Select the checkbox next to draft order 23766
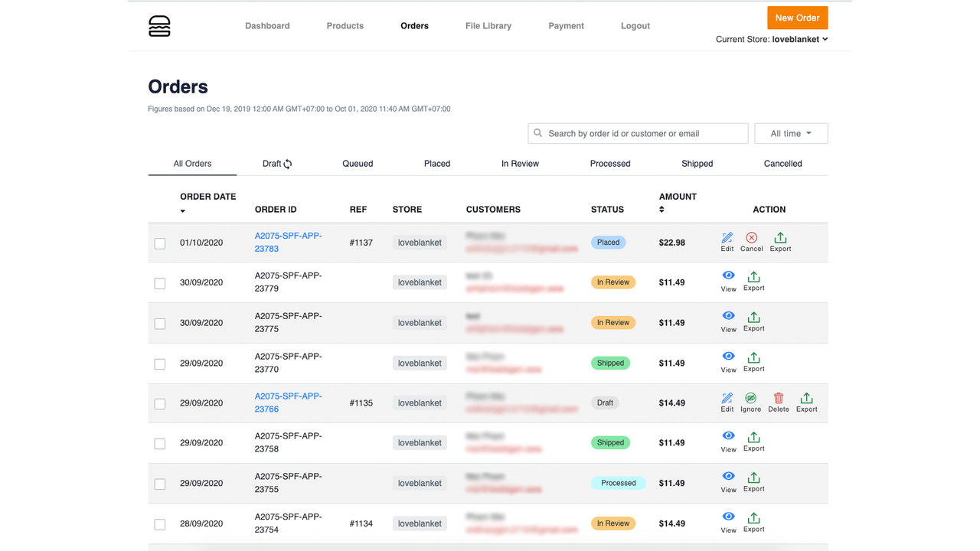Screen dimensions: 980x551 [160, 403]
